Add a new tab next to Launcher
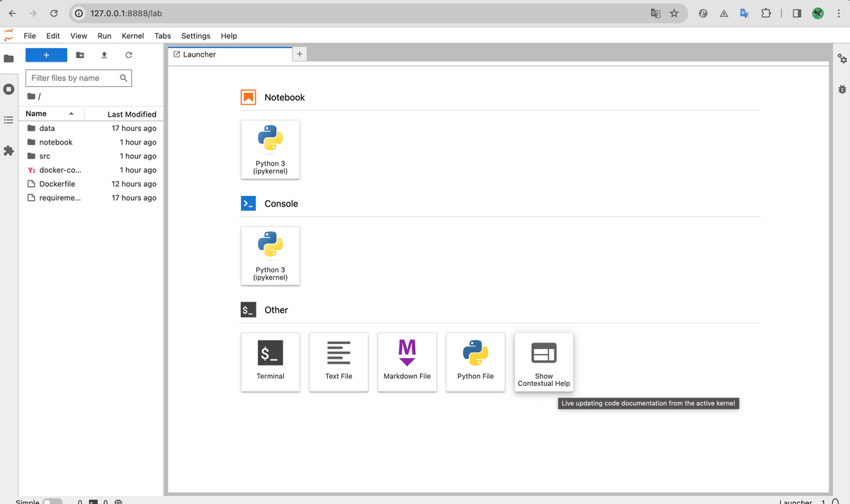 click(300, 54)
